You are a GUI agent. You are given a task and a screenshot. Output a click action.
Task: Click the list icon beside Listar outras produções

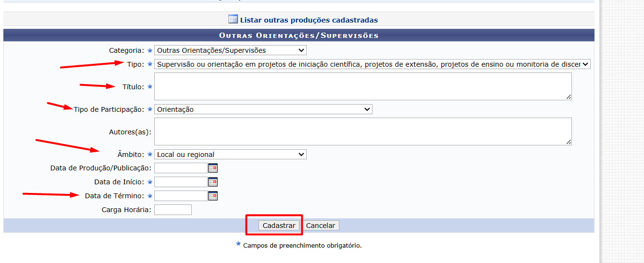(233, 20)
